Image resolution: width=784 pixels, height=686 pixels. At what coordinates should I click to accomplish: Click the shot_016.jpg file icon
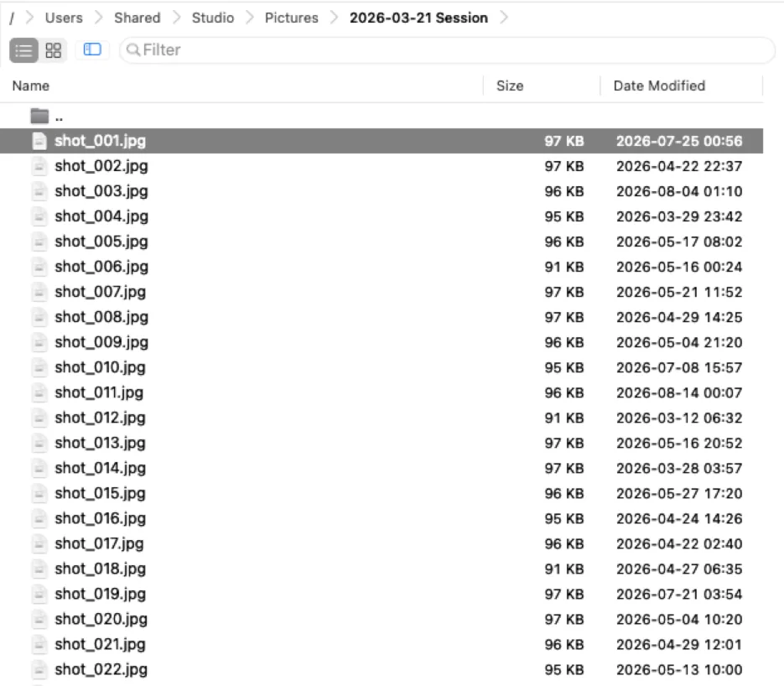39,518
